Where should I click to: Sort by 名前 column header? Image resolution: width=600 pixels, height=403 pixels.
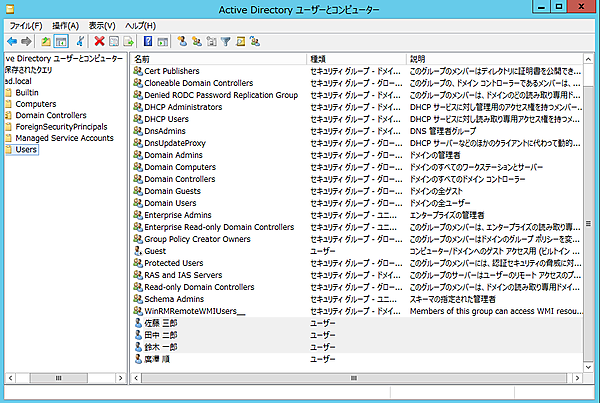pyautogui.click(x=218, y=59)
